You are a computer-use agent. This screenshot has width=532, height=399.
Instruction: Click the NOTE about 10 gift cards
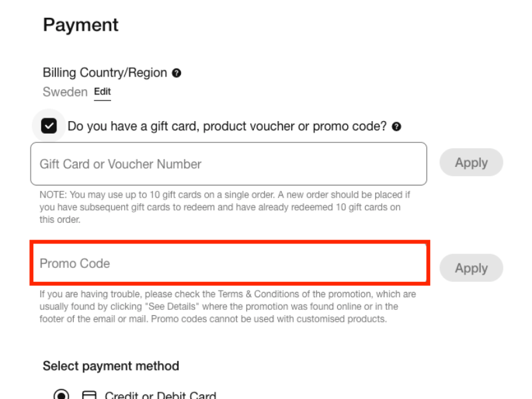click(x=225, y=207)
